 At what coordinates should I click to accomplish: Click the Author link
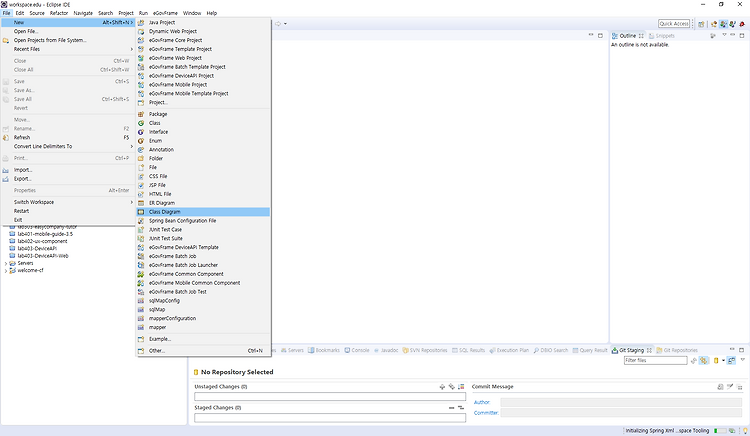(x=482, y=403)
